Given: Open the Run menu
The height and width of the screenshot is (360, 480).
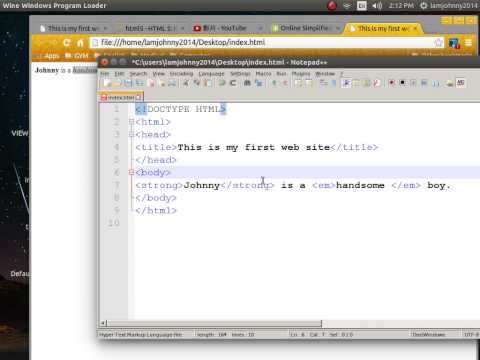Looking at the screenshot, I should coord(281,74).
